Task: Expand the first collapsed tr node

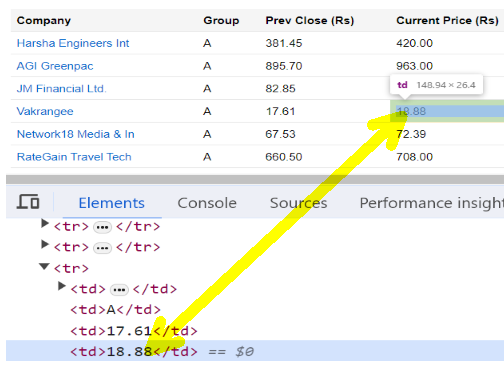Action: (45, 224)
